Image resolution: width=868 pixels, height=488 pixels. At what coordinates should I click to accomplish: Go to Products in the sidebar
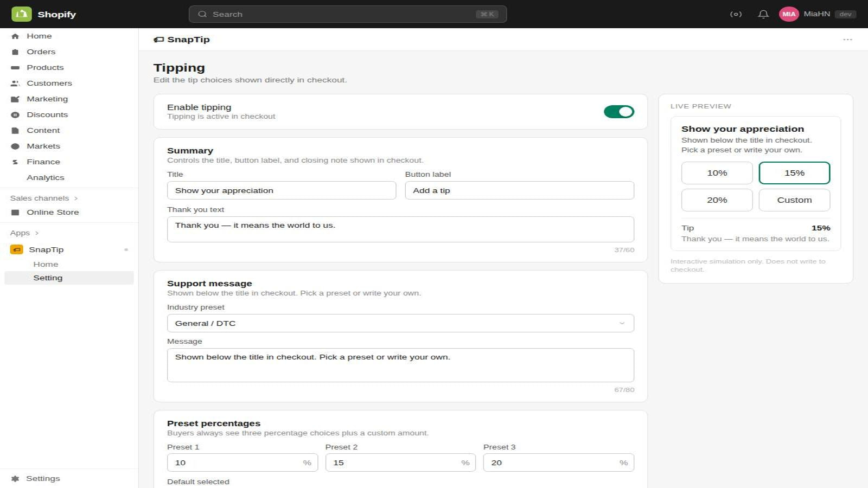45,68
